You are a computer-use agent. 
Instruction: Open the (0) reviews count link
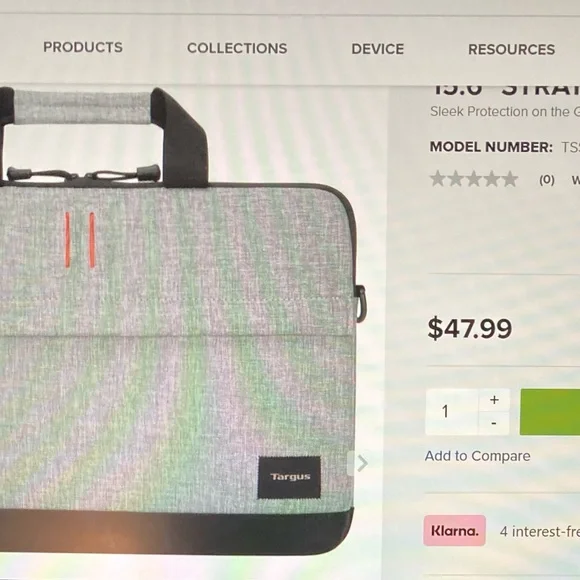[x=547, y=180]
